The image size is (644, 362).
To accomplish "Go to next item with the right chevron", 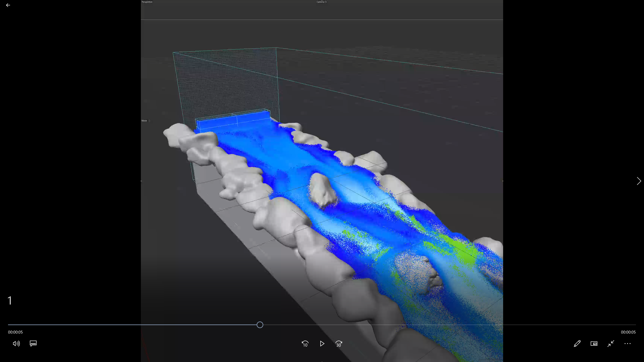I will pyautogui.click(x=639, y=181).
